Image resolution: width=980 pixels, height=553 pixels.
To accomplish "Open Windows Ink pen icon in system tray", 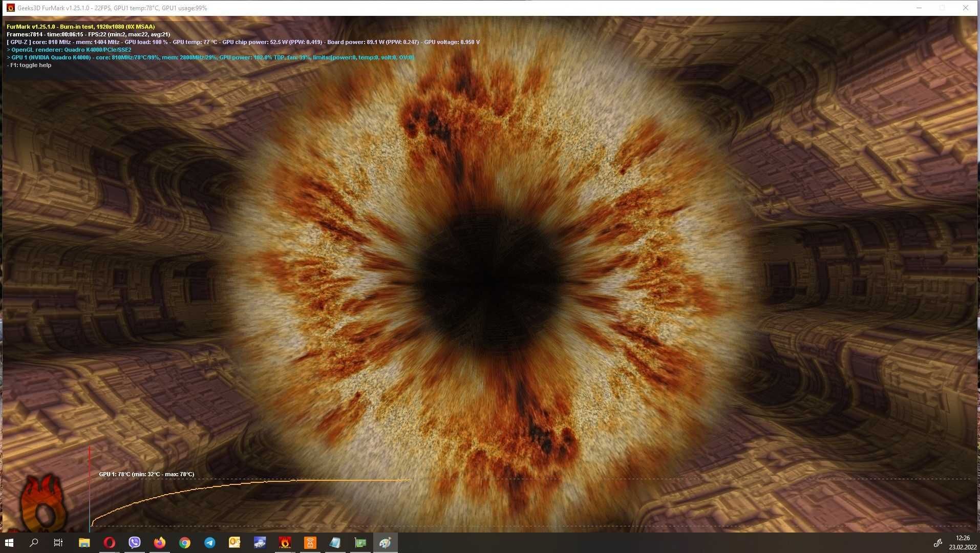I will [x=938, y=543].
